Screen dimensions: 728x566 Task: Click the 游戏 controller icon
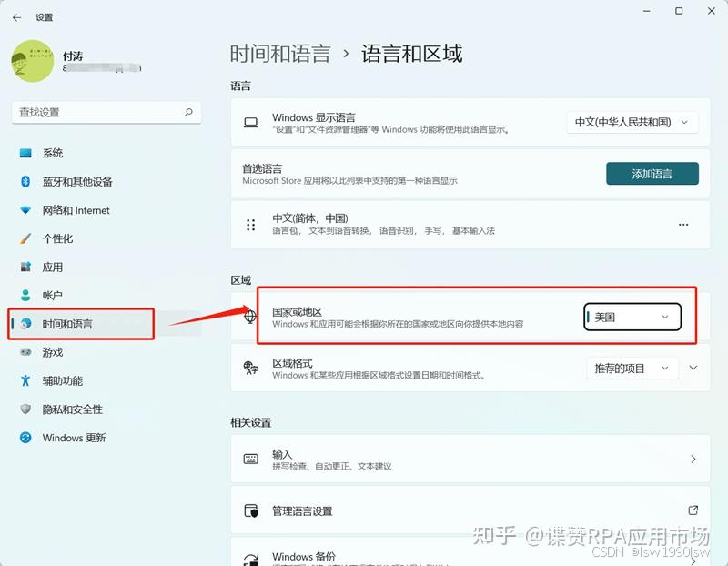click(x=25, y=352)
